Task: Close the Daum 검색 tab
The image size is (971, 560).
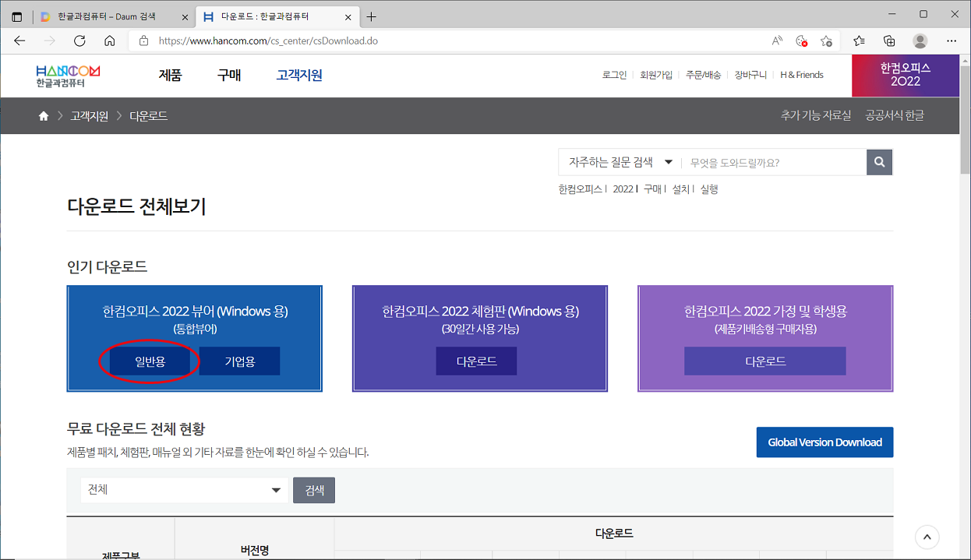Action: [x=185, y=16]
